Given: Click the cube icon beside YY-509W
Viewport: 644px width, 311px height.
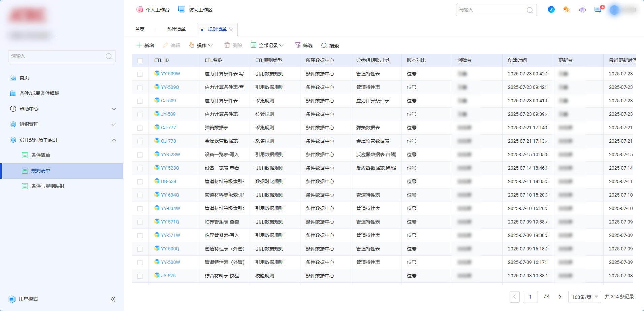Looking at the screenshot, I should (x=157, y=73).
